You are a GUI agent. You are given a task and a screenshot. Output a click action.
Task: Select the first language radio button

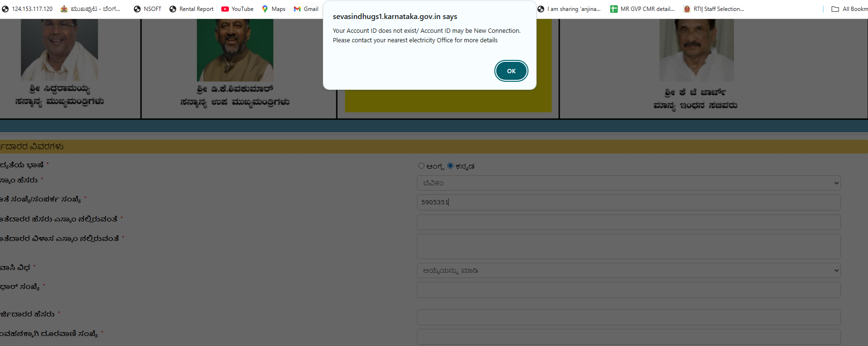coord(421,166)
